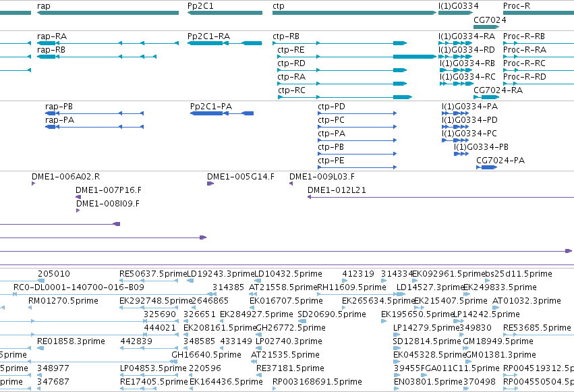The image size is (574, 392).
Task: Select EST GH16640.5prime
Action: (206, 355)
